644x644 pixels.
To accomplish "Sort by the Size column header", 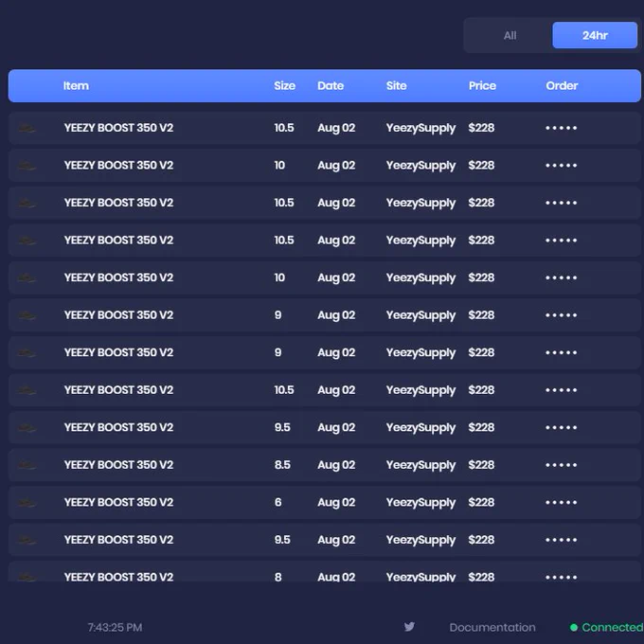I will (x=285, y=86).
